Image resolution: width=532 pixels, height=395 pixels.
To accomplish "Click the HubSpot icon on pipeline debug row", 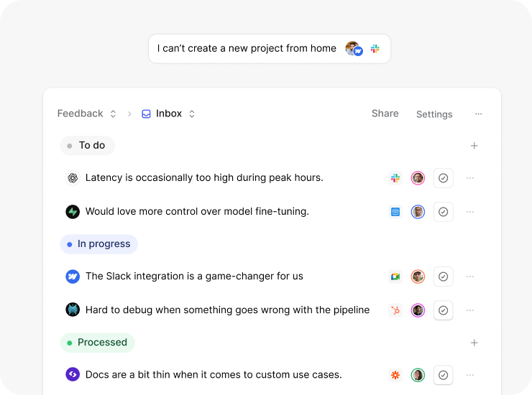I will pos(395,310).
